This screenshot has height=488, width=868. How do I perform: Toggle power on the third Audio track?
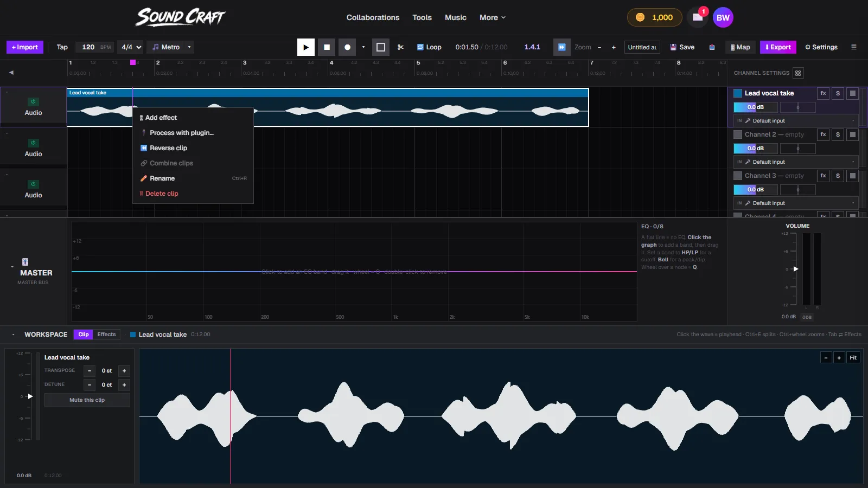click(x=33, y=184)
